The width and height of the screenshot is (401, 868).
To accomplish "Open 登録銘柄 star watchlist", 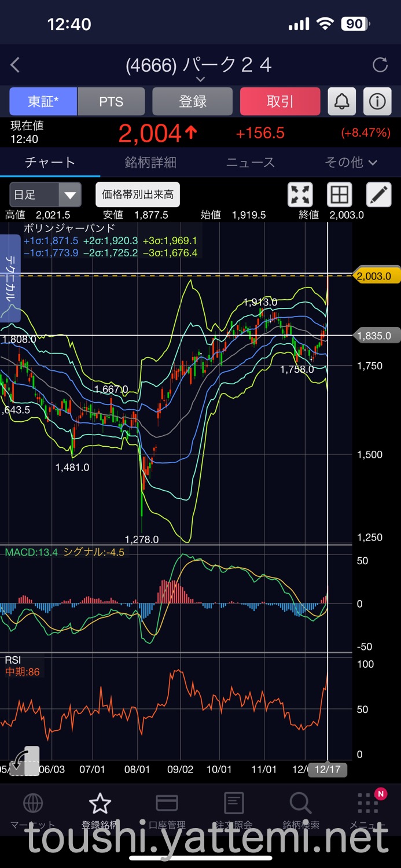I will [100, 803].
